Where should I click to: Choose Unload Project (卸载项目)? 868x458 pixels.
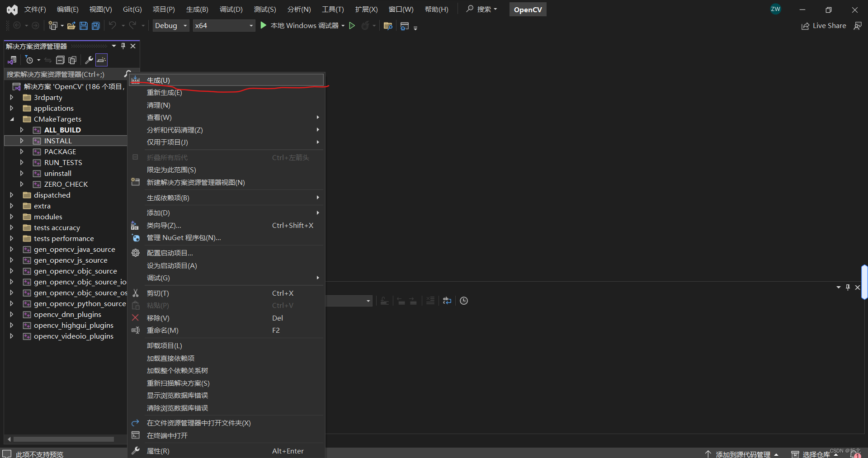(x=226, y=345)
